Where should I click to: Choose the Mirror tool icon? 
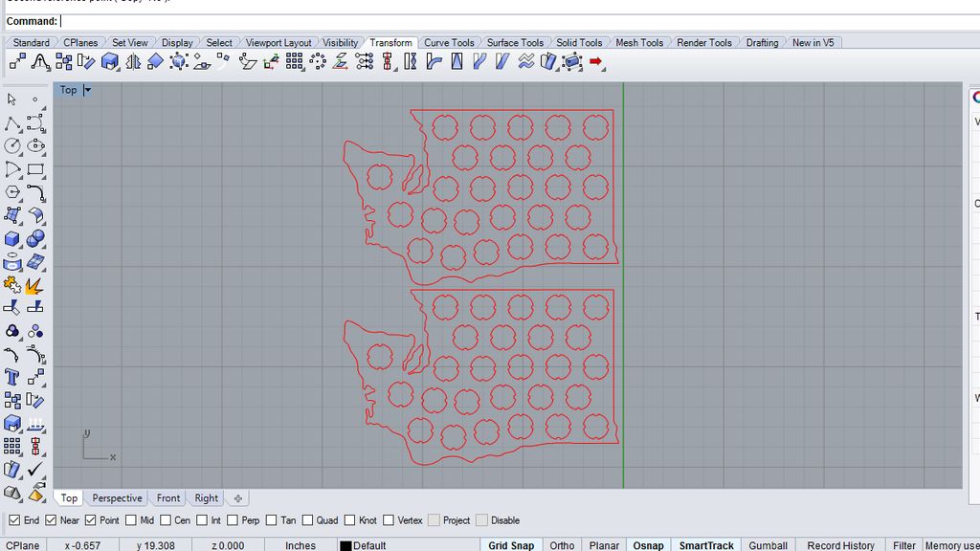(x=132, y=61)
